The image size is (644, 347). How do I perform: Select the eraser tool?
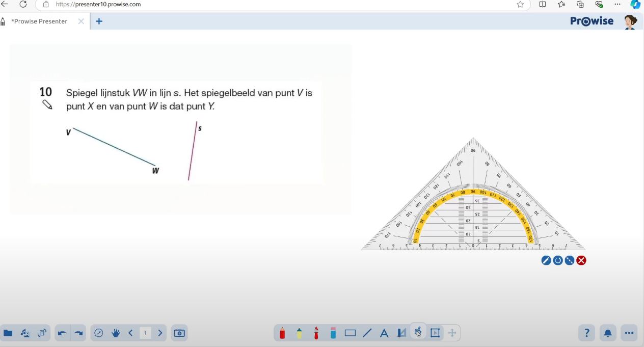click(333, 333)
